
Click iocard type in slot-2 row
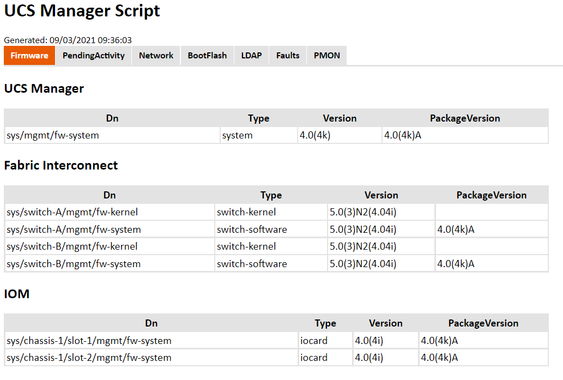325,358
